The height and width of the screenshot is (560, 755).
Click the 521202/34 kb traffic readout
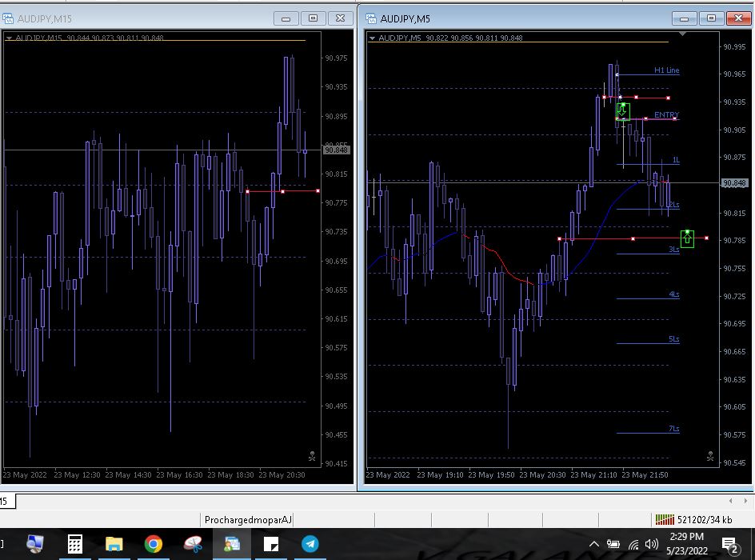(x=705, y=519)
